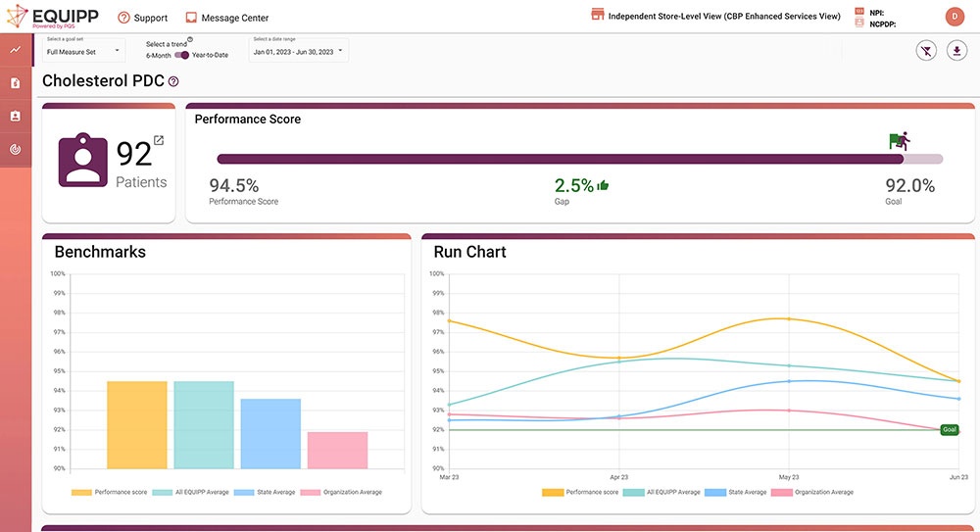Open the patient badge sidebar icon
Screen dimensions: 980x532
[x=16, y=117]
